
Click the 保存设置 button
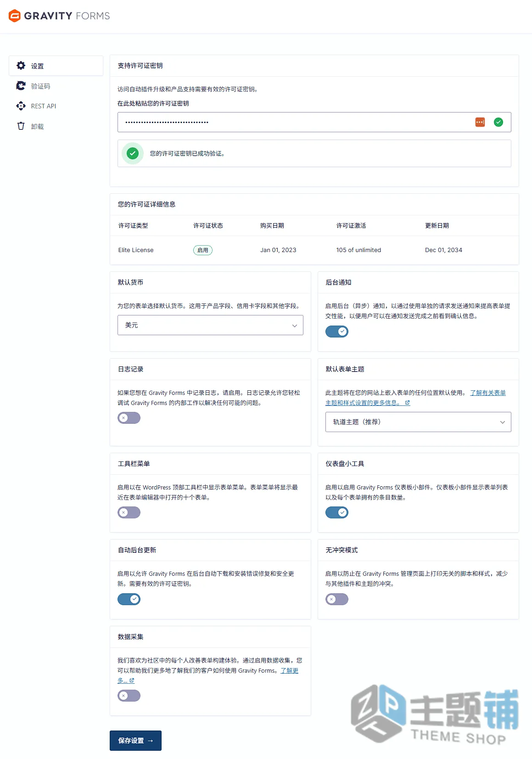[x=135, y=741]
